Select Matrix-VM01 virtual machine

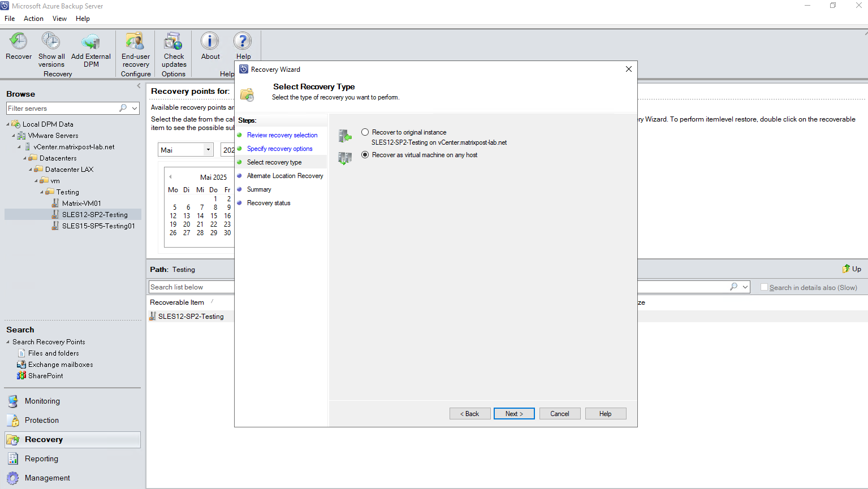click(x=81, y=204)
